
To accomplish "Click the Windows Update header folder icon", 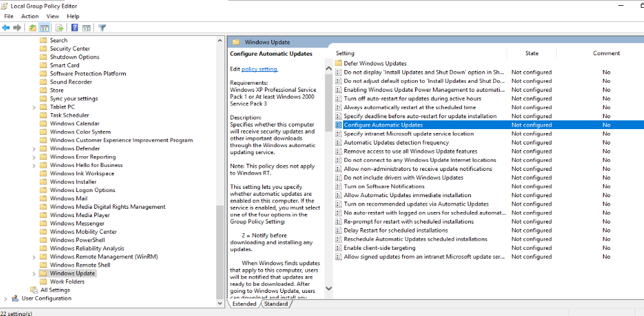I will click(x=236, y=42).
